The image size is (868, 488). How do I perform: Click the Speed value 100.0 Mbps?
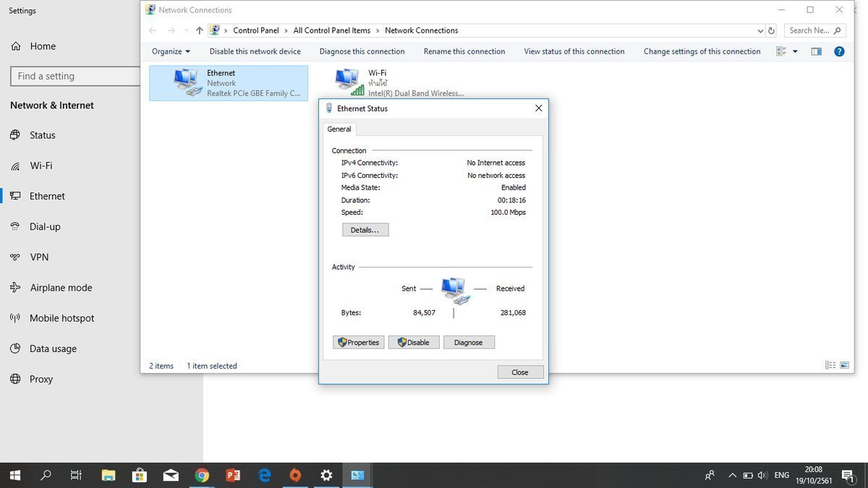[x=508, y=213]
